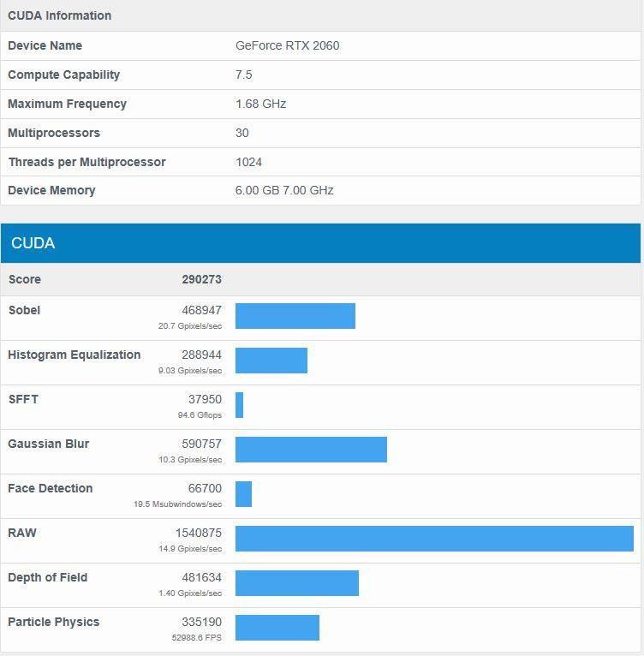Click the GeForce RTX 2060 device name

pyautogui.click(x=287, y=45)
